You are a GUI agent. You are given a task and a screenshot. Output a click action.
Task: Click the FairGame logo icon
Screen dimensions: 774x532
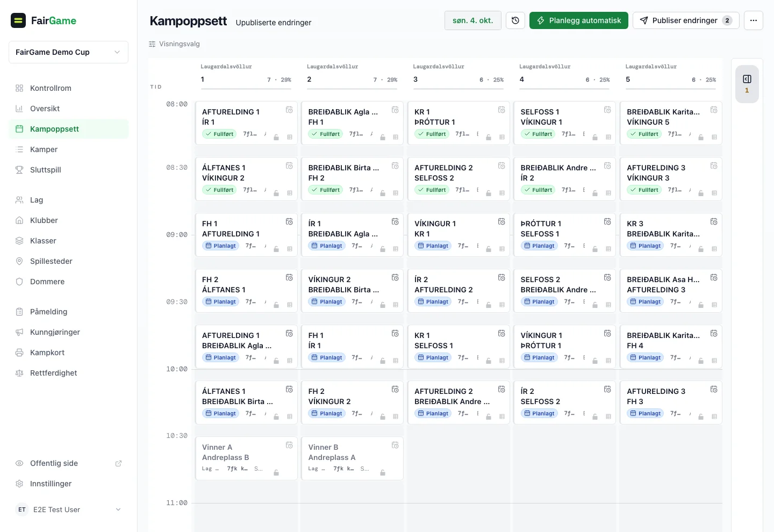(18, 20)
